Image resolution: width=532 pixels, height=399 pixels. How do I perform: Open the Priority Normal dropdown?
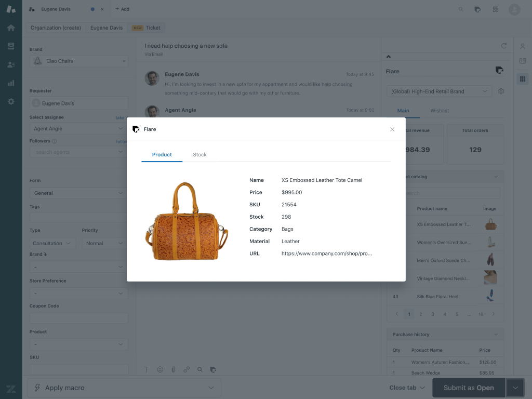click(x=104, y=243)
